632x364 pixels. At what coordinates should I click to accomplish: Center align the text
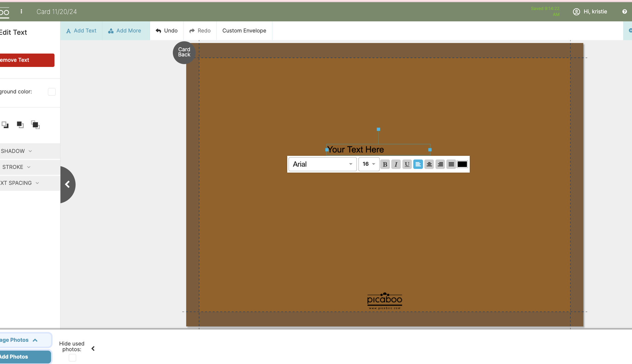point(429,164)
